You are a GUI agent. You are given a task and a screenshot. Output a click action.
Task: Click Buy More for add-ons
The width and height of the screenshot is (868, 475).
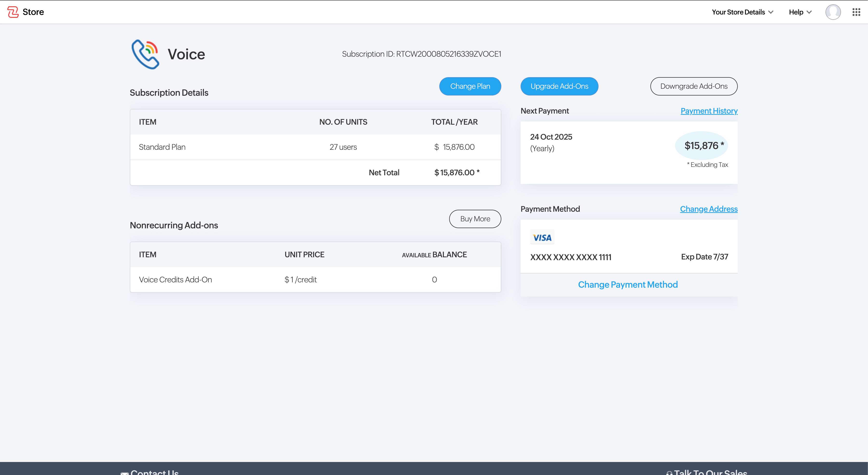[475, 219]
